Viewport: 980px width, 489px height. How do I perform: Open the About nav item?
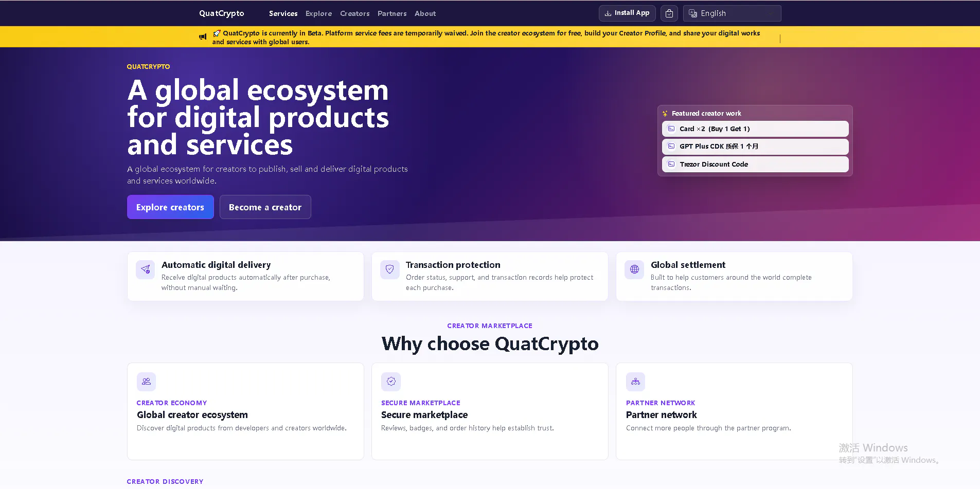pyautogui.click(x=425, y=14)
